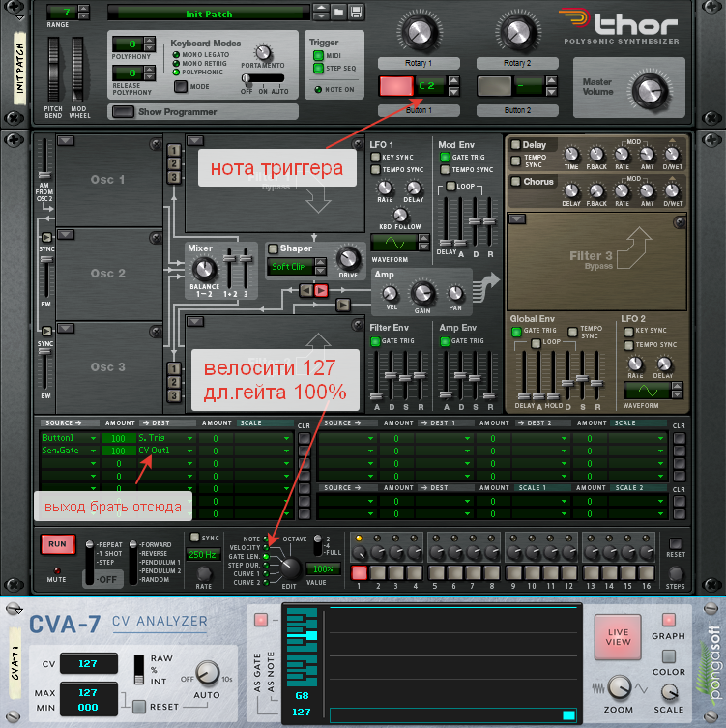
Task: Enable the Chorus effect
Action: tap(515, 181)
